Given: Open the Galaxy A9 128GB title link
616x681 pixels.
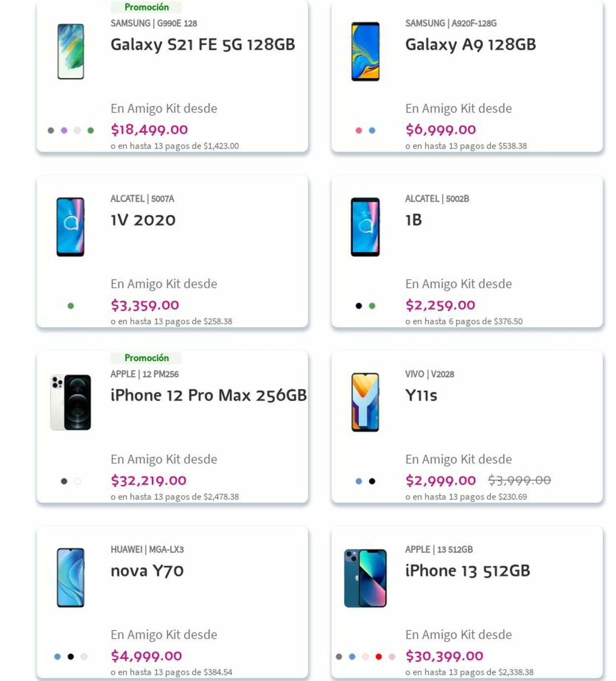Looking at the screenshot, I should click(x=470, y=44).
